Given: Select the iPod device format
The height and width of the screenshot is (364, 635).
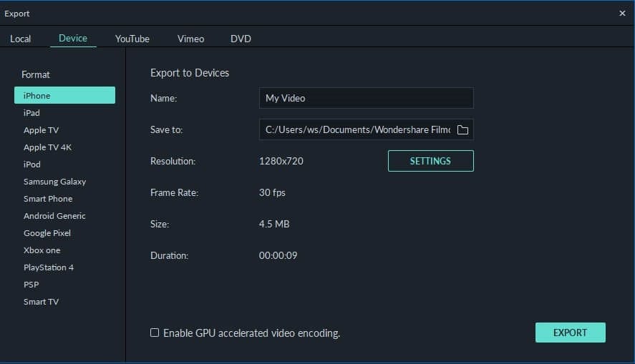Looking at the screenshot, I should [31, 164].
